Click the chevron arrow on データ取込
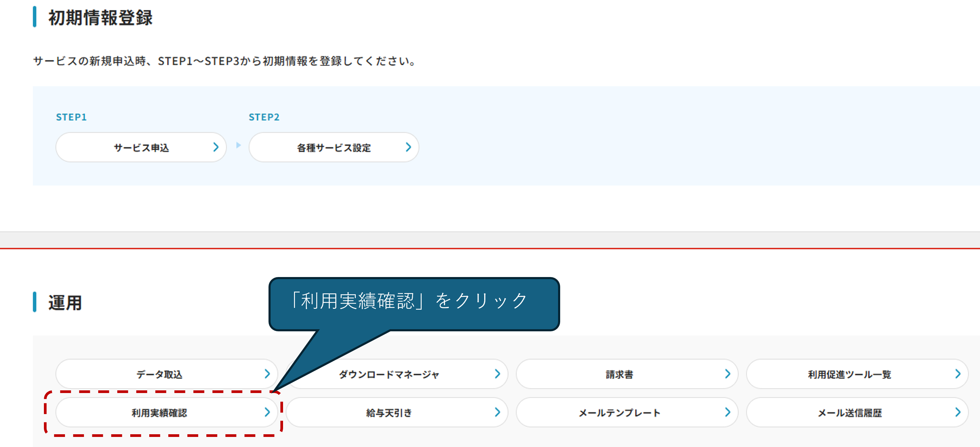This screenshot has height=447, width=980. (x=267, y=374)
